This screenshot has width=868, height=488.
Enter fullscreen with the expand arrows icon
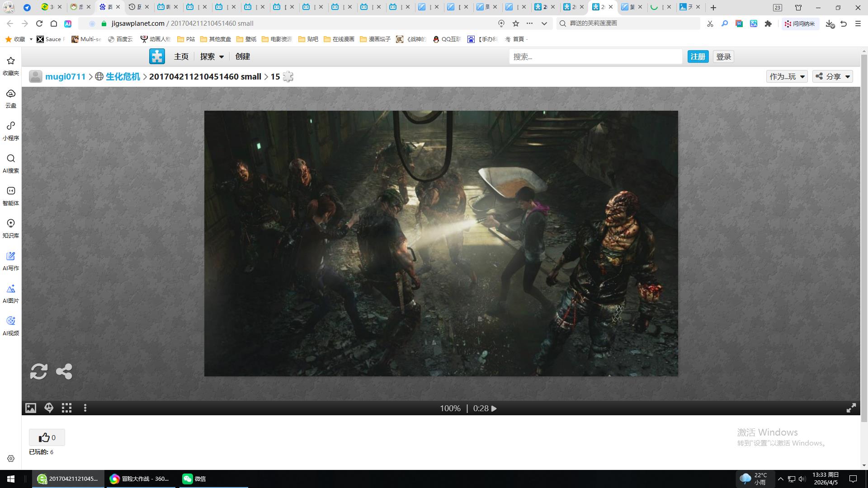[x=851, y=408]
